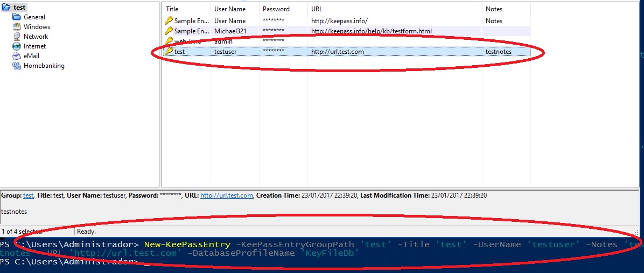This screenshot has width=644, height=273.
Task: Select the General group folder icon
Action: coord(16,17)
